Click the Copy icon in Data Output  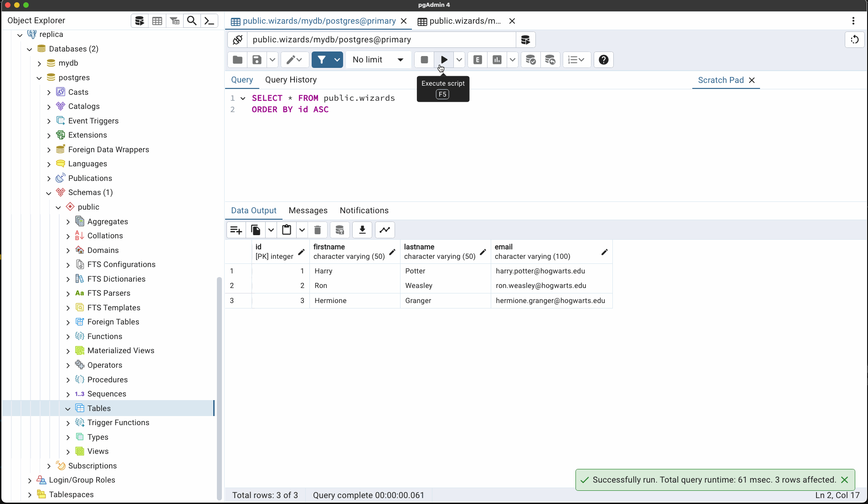[x=256, y=230]
